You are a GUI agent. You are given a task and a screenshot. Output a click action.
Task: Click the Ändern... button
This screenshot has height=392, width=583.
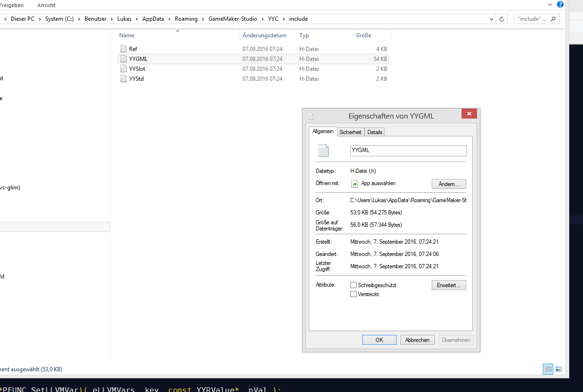point(449,184)
